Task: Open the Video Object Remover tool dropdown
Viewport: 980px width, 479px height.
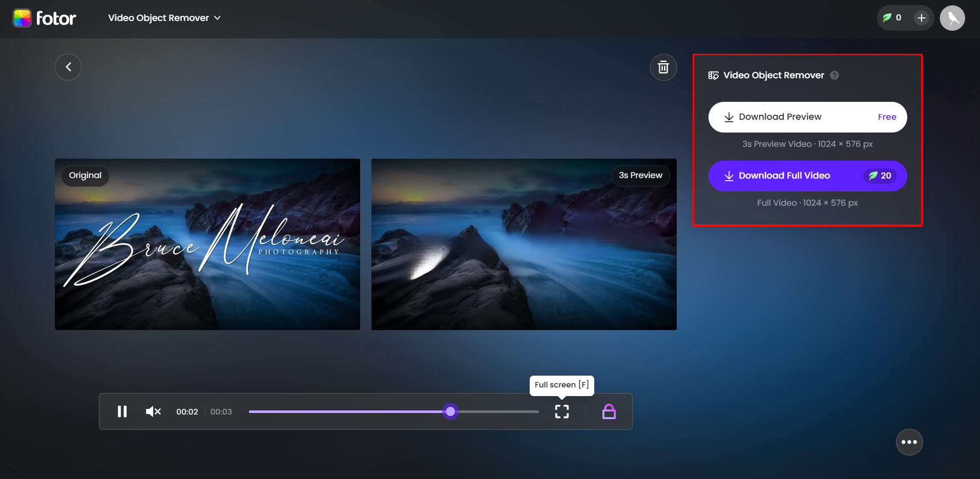Action: click(x=164, y=17)
